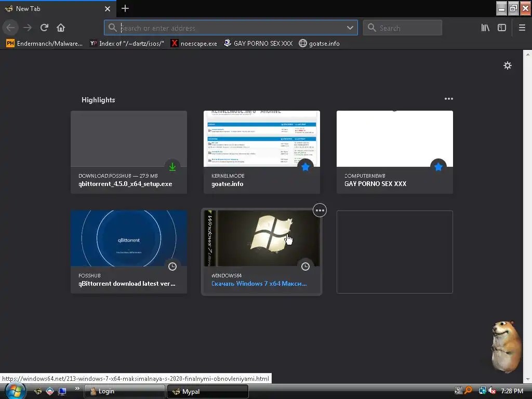Viewport: 532px width, 399px height.
Task: Open goatse.info bookmark in bookmarks toolbar
Action: coord(320,44)
